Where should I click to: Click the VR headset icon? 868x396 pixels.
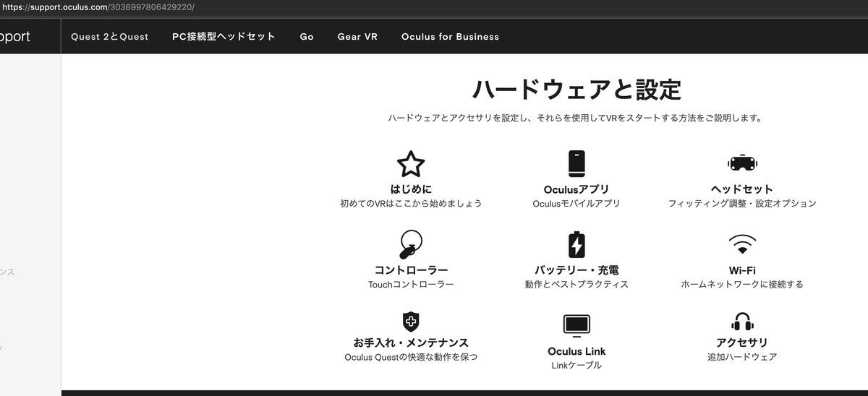[741, 163]
